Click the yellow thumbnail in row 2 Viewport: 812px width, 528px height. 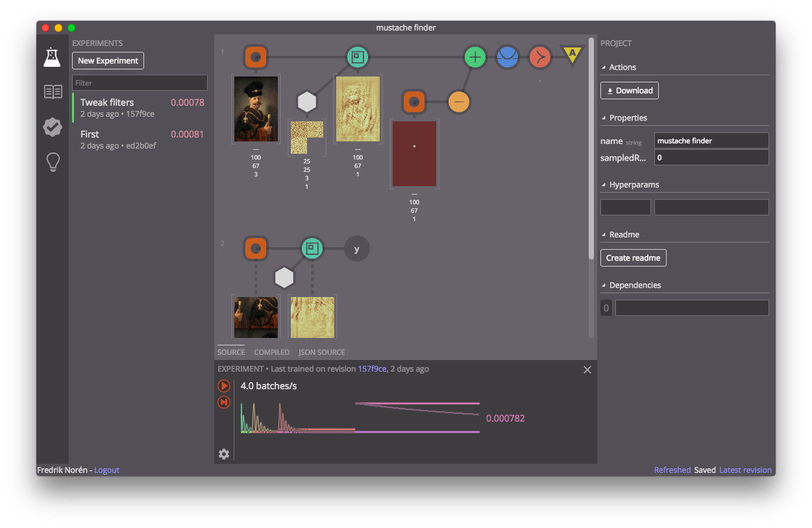click(x=312, y=317)
